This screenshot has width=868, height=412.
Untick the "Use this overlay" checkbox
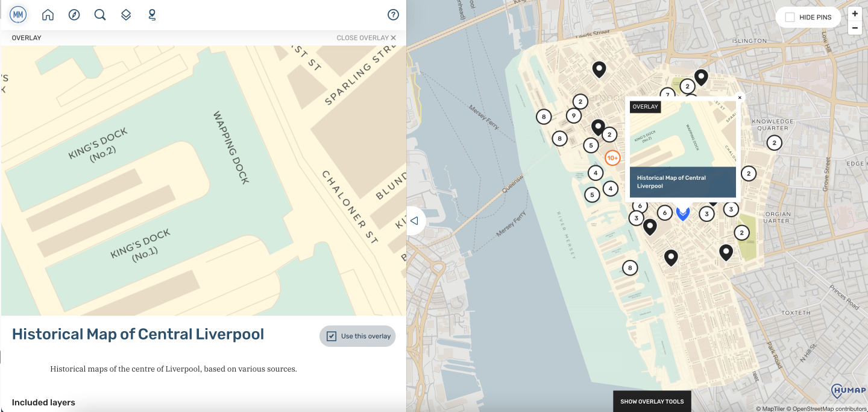click(331, 336)
